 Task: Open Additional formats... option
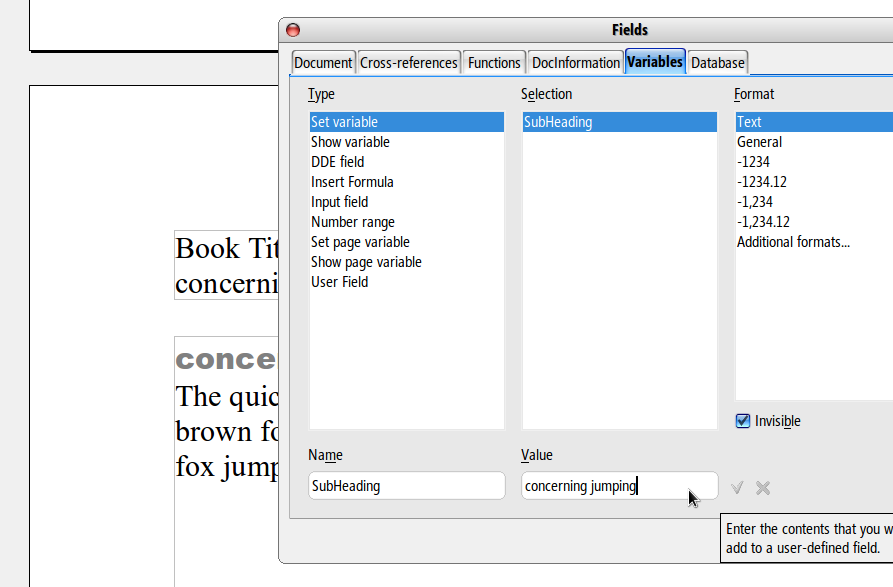(793, 242)
